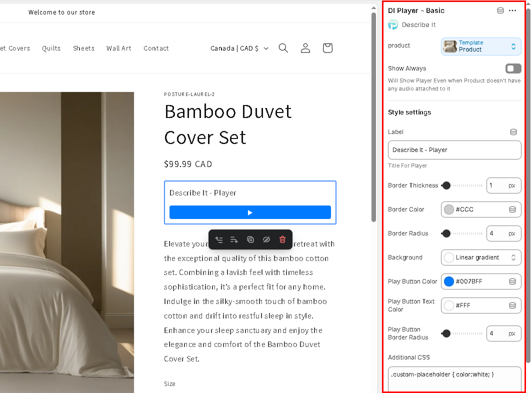The height and width of the screenshot is (393, 532).
Task: Click the DI Player - Basic panel title
Action: pyautogui.click(x=416, y=10)
